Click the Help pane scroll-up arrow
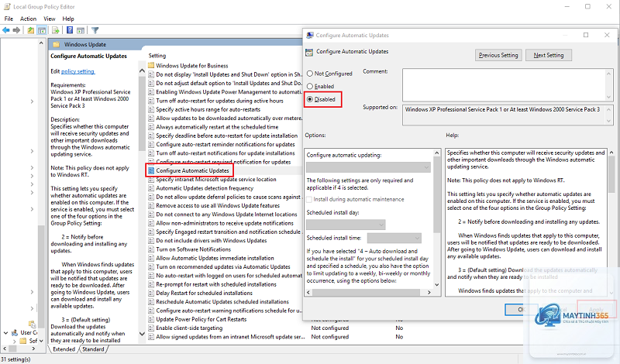 611,153
